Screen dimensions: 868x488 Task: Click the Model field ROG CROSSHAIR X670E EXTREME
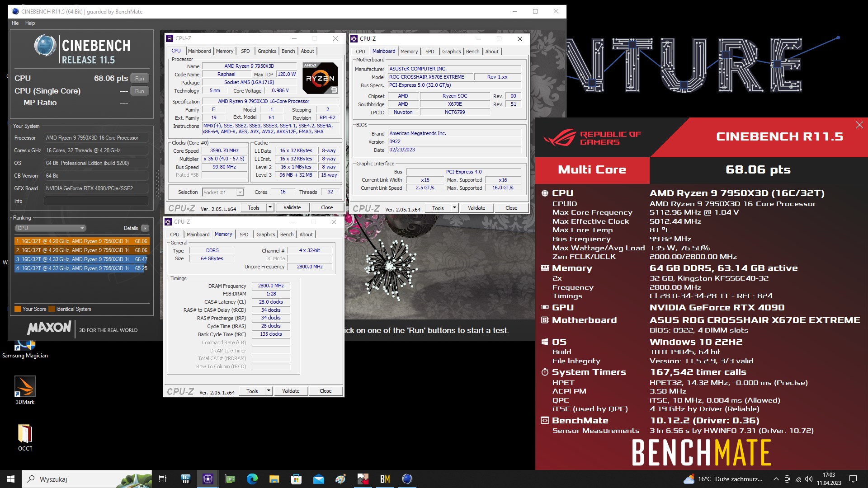(430, 77)
